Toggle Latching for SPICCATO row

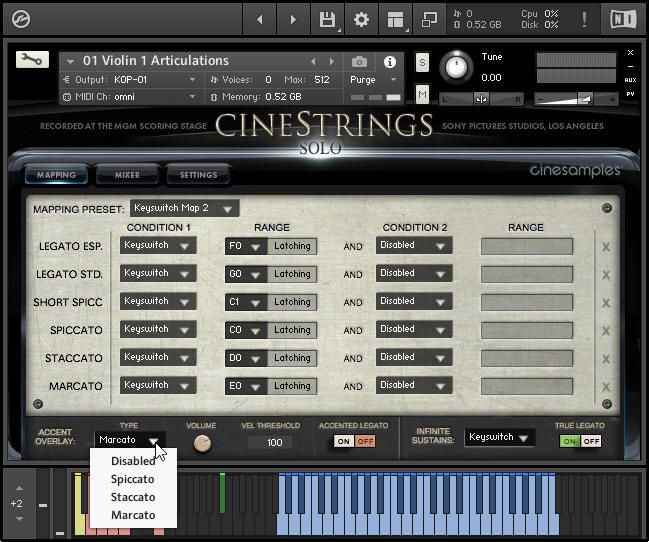pos(292,330)
